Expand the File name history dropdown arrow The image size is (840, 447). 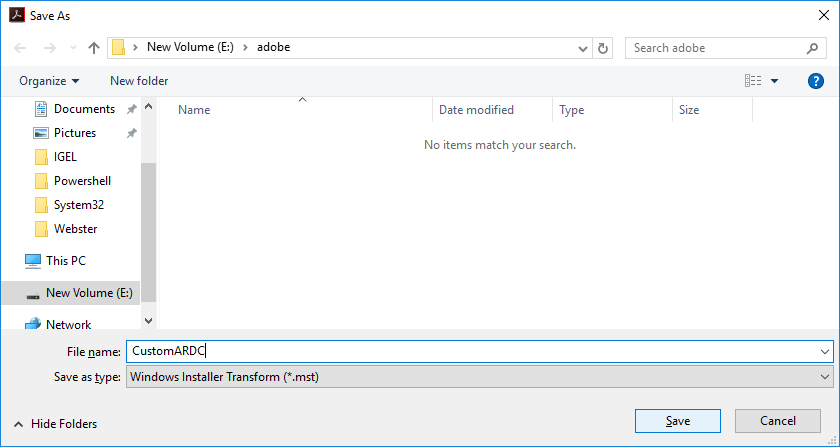tap(824, 351)
